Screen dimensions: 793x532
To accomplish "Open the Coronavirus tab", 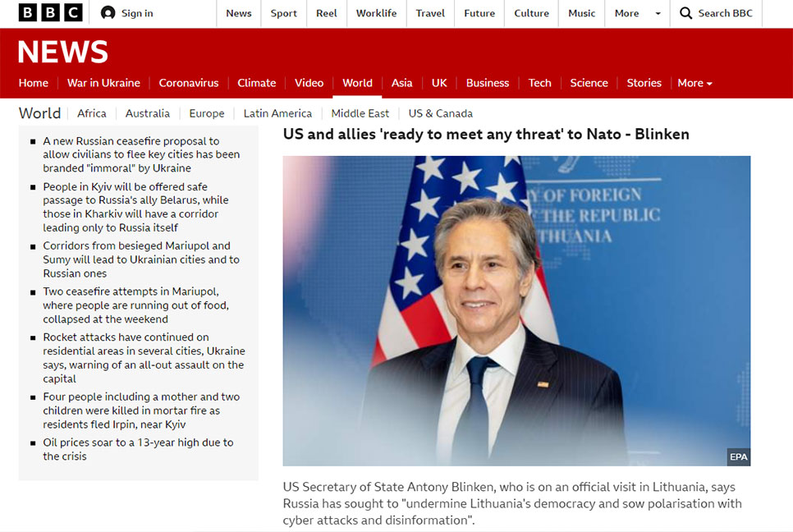I will click(x=189, y=83).
